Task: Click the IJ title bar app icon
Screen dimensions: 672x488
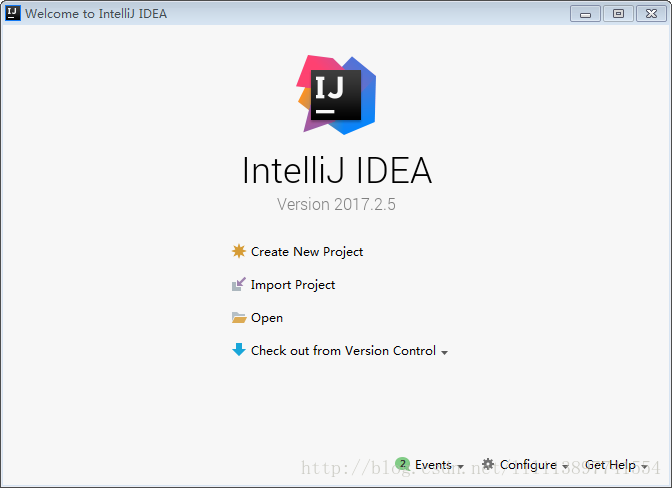Action: point(13,13)
